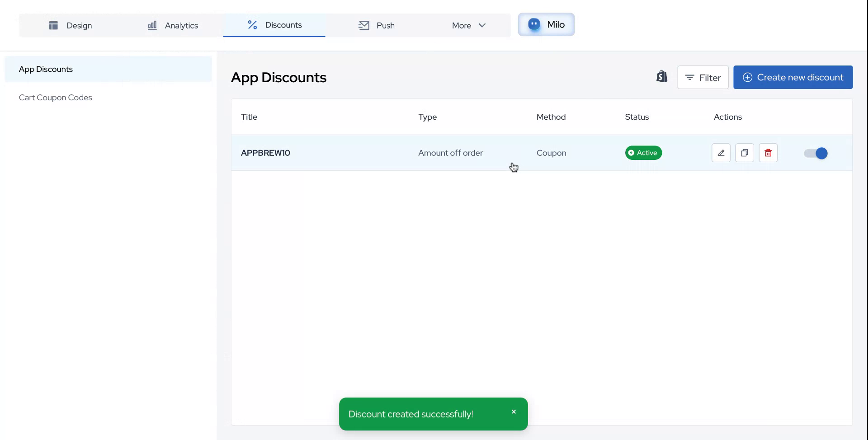Edit the APPBREW10 discount with the pencil icon

tap(721, 153)
